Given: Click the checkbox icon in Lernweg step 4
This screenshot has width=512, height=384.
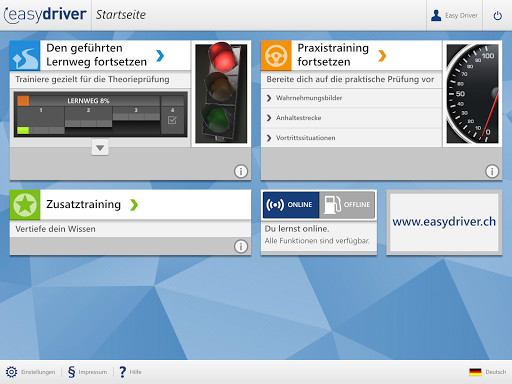Looking at the screenshot, I should (x=172, y=120).
